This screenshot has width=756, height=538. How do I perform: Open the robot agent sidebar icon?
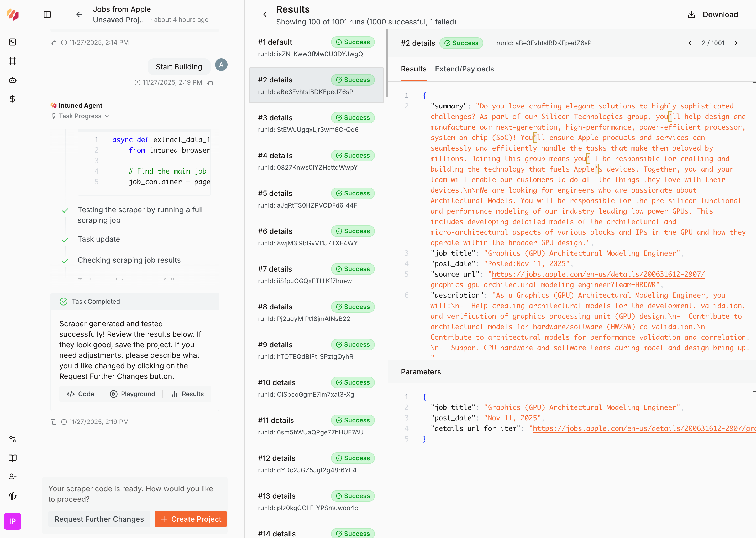(13, 80)
